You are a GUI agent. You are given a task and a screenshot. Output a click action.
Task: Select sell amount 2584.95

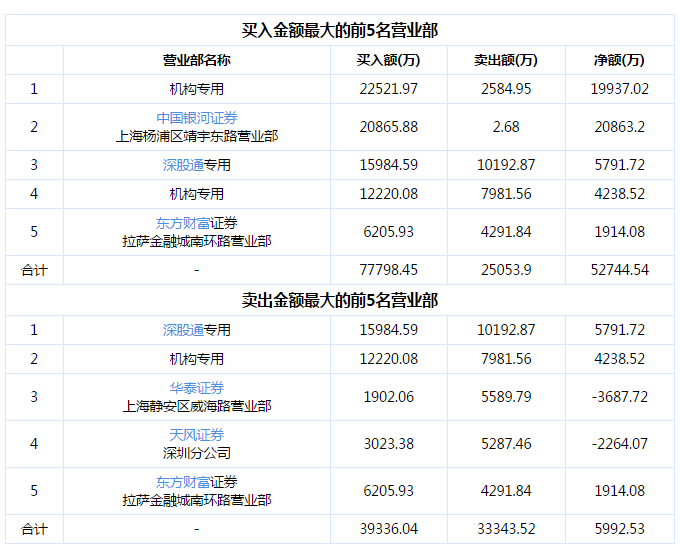click(x=506, y=89)
